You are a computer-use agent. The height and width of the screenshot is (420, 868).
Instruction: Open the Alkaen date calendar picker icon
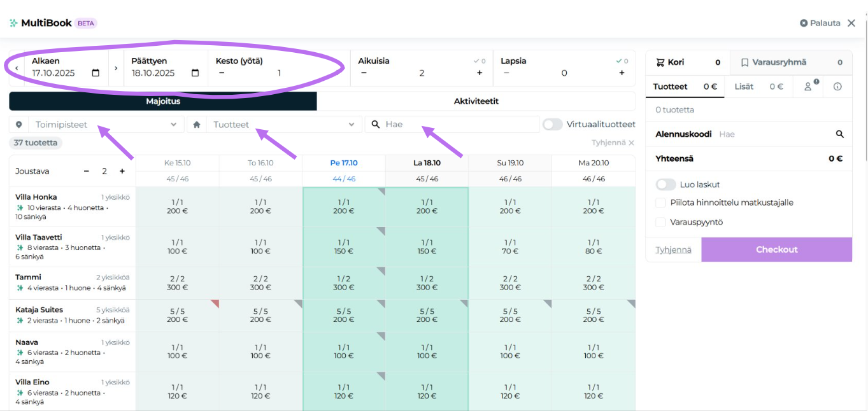click(96, 73)
